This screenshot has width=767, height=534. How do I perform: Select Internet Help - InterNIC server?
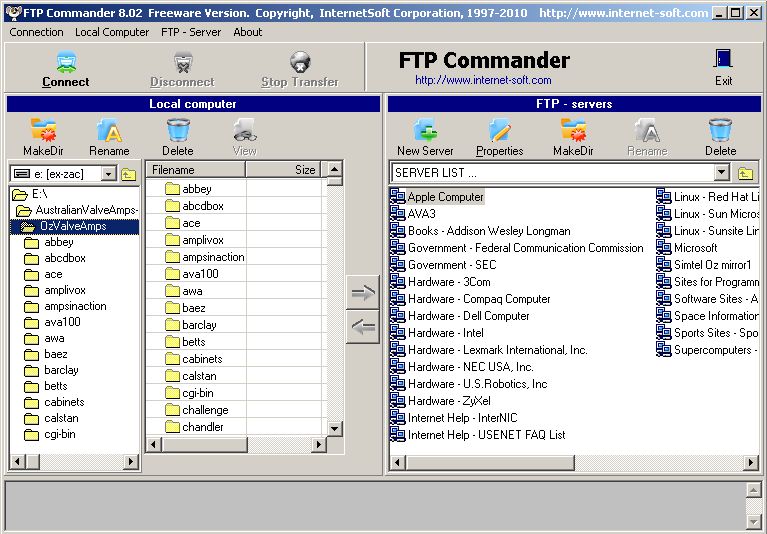(454, 418)
